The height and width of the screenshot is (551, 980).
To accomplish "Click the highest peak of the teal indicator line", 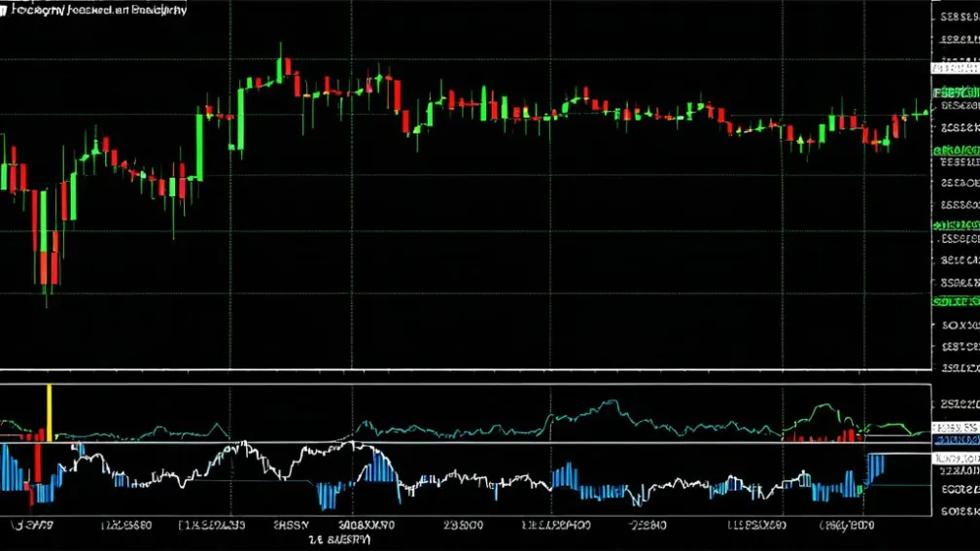I will [x=611, y=401].
